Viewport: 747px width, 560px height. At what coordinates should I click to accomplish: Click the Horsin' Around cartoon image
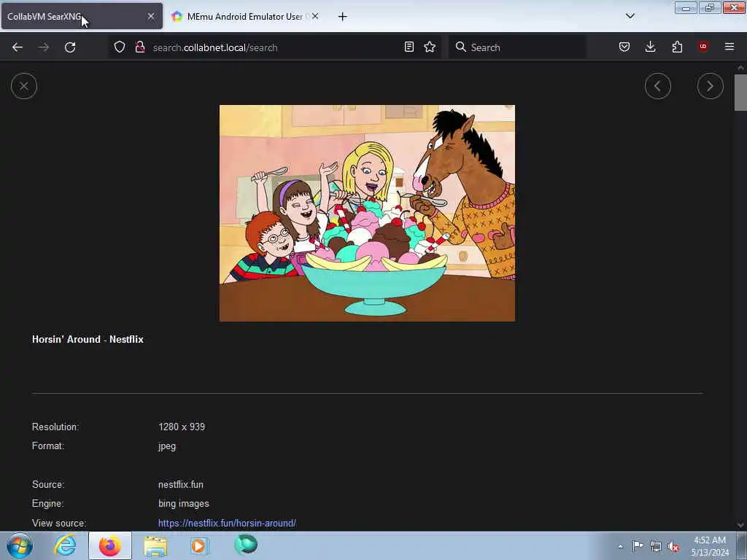click(368, 214)
